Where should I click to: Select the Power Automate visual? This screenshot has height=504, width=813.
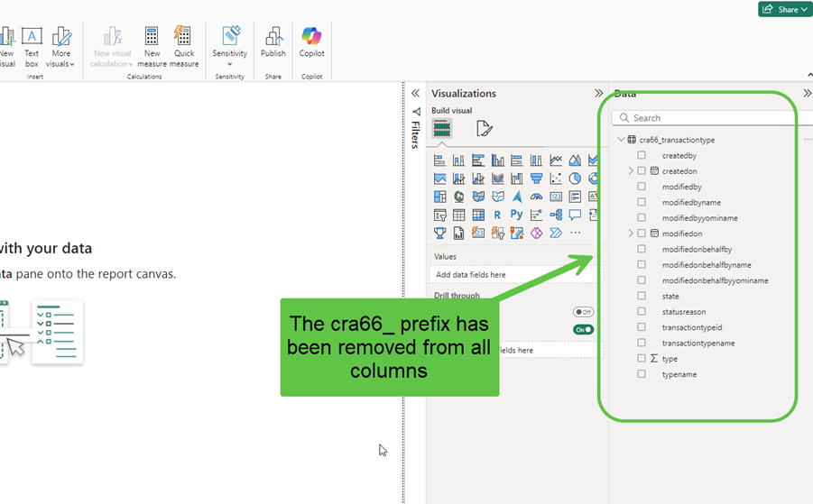point(556,234)
